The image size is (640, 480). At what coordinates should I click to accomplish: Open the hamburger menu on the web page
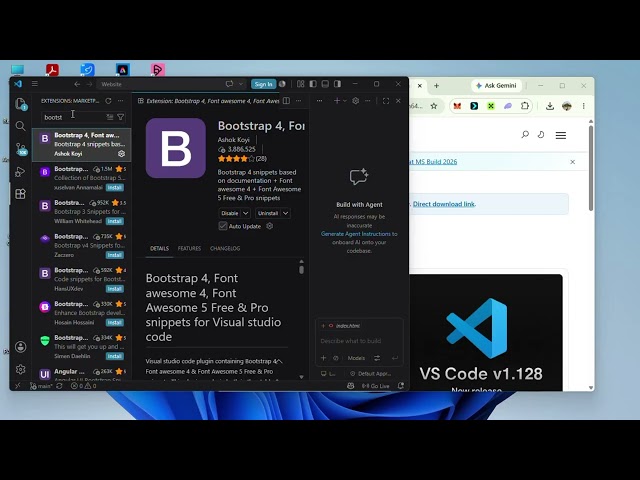(561, 135)
